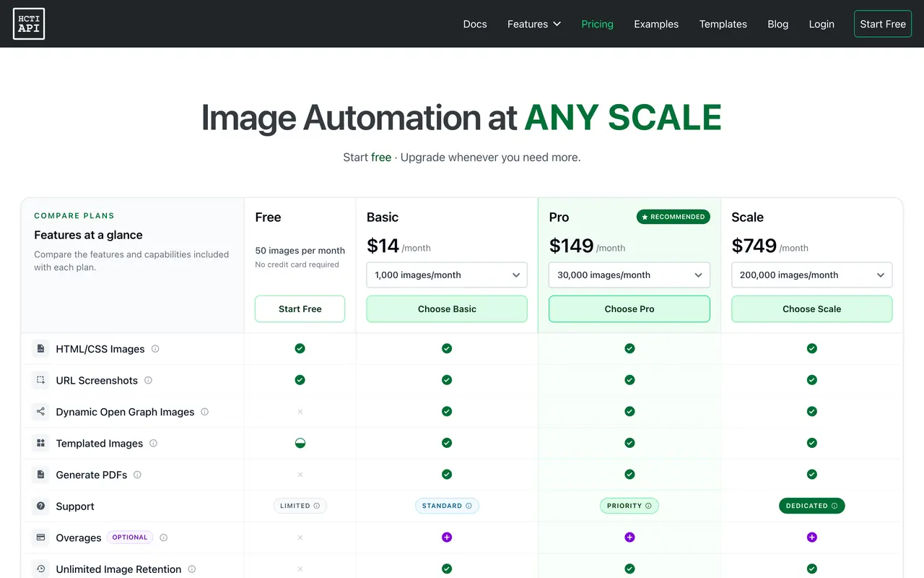Screen dimensions: 924x578
Task: Navigate to Templates page
Action: 723,24
